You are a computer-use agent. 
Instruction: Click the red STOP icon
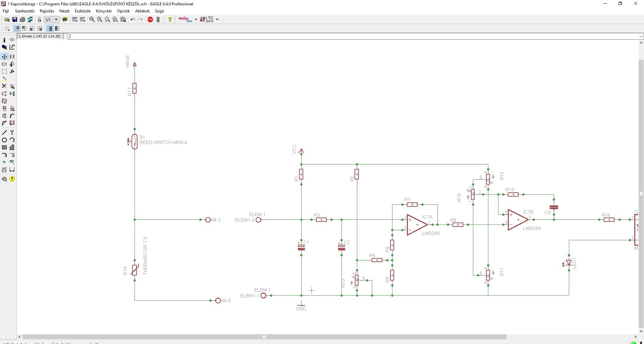tap(150, 19)
